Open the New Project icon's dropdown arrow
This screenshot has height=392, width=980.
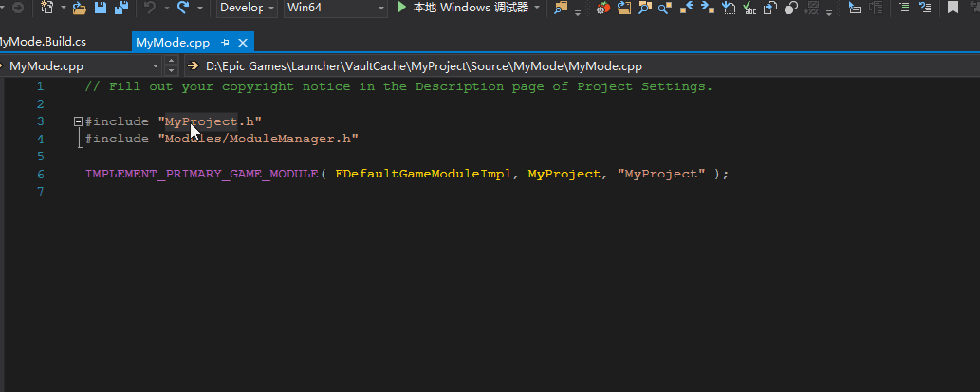click(64, 8)
